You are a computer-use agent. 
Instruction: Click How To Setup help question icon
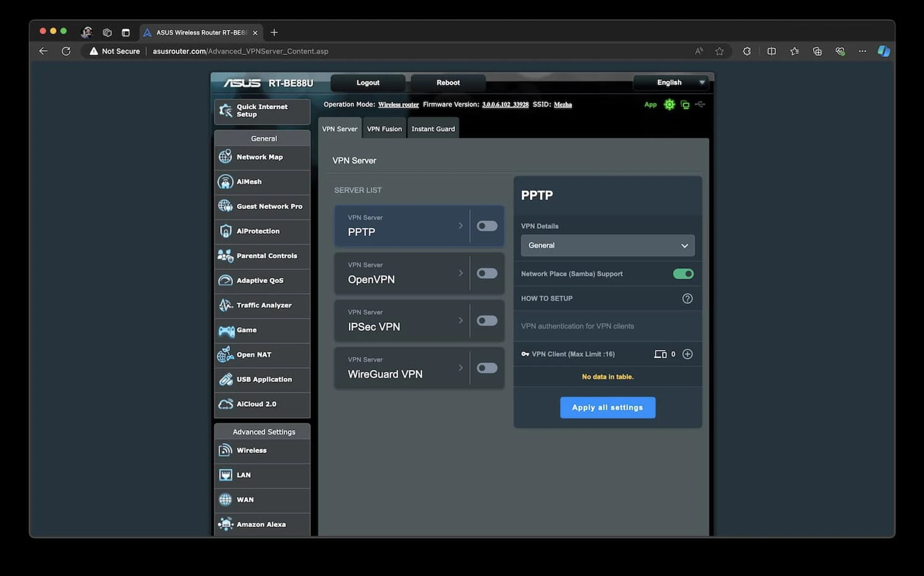coord(687,298)
